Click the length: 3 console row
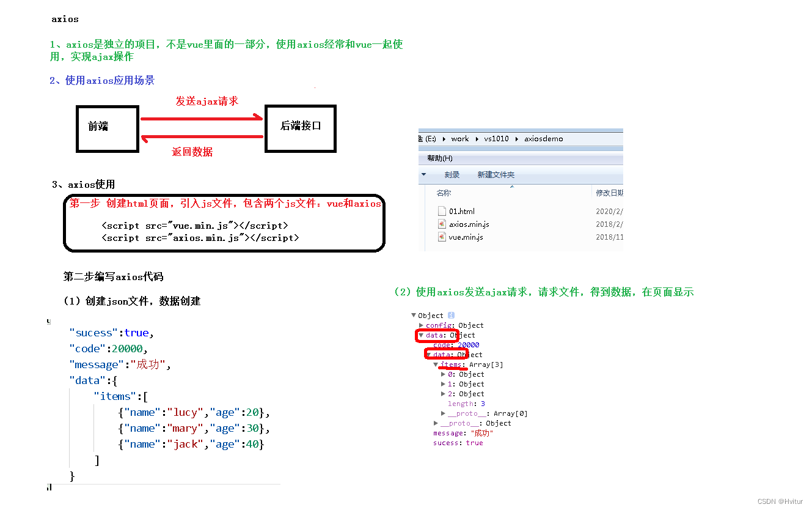812x510 pixels. pos(466,404)
